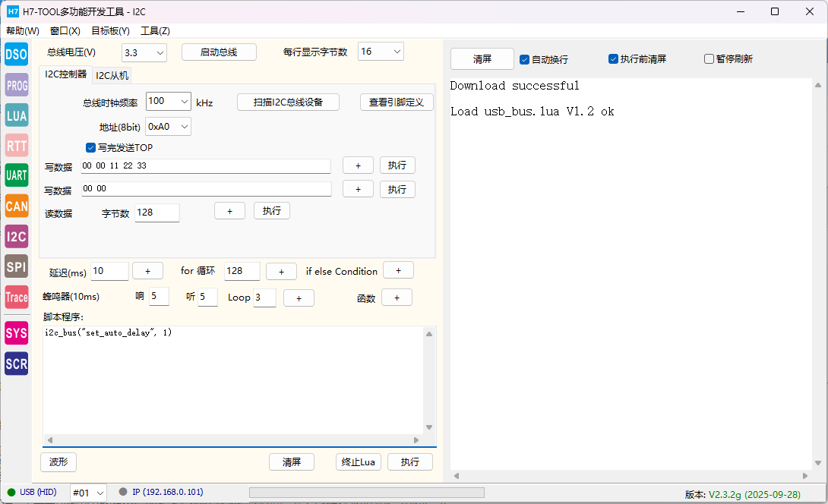Disable the 执行前清屏 checkbox

pyautogui.click(x=614, y=59)
